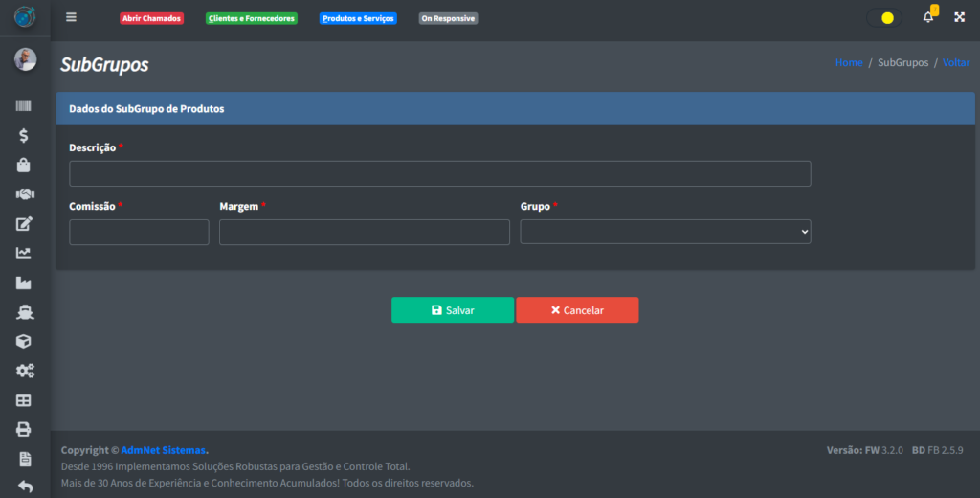Open the dollar sign finance menu
The height and width of the screenshot is (498, 980).
click(24, 136)
